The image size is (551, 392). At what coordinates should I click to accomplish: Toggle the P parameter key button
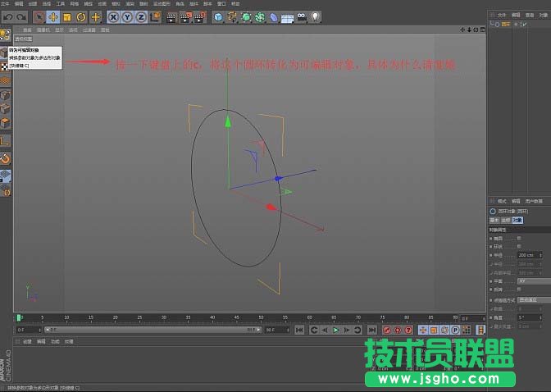pyautogui.click(x=455, y=330)
